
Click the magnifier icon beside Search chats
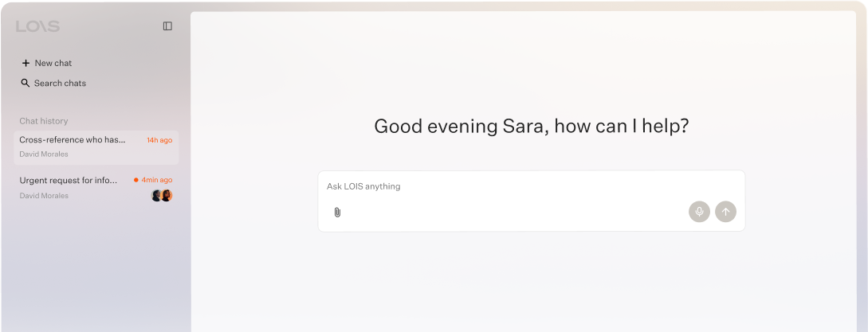(26, 83)
